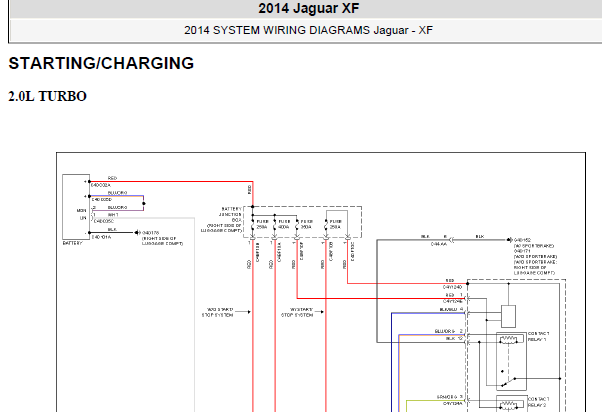Image resolution: width=602 pixels, height=412 pixels.
Task: Click the "2014 Jaguar XF" title
Action: click(309, 8)
